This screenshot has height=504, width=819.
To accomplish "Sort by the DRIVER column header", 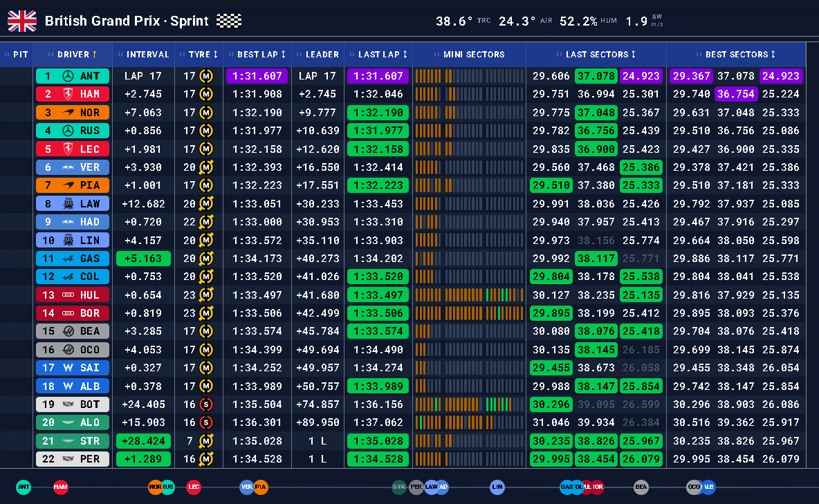I will 73,55.
